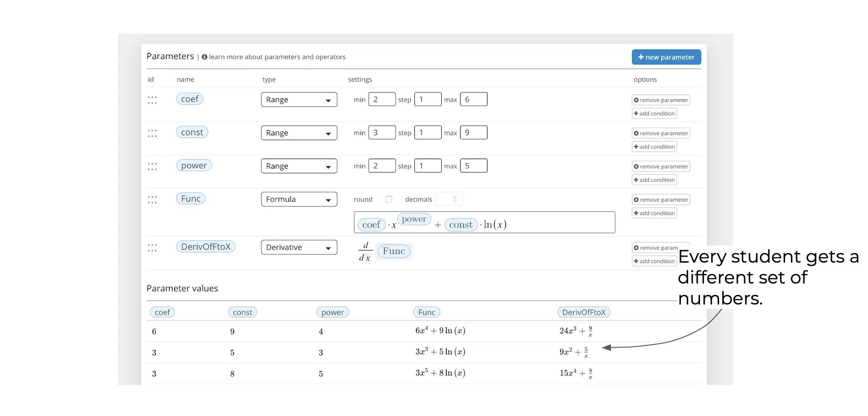This screenshot has height=416, width=868.
Task: Click the 24x³ + 9/x derivative cell
Action: click(576, 331)
